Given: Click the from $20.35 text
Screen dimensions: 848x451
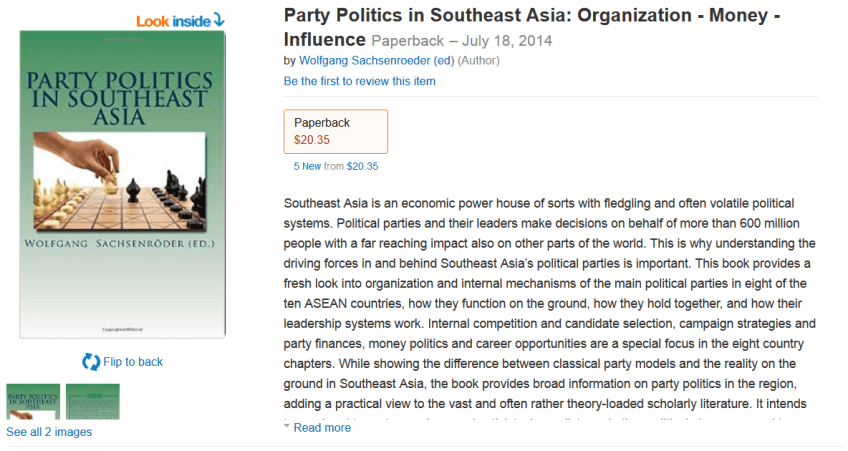Looking at the screenshot, I should (355, 166).
